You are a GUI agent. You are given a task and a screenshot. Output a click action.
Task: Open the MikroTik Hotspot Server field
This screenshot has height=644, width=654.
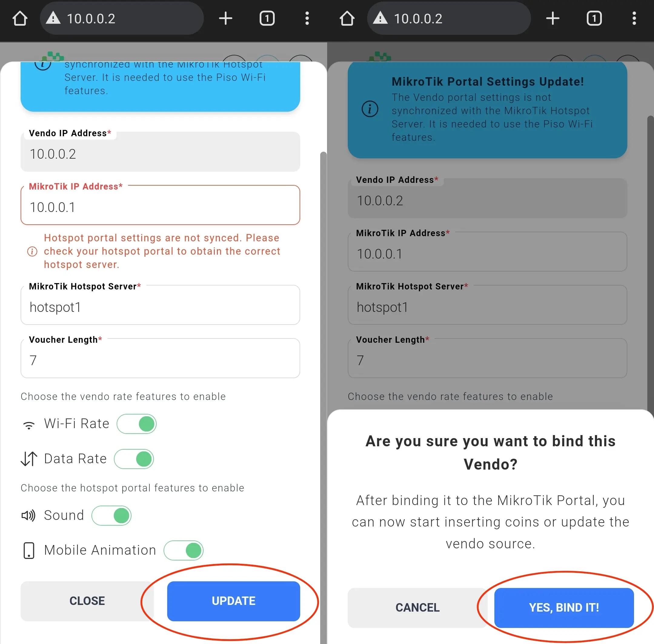tap(163, 307)
